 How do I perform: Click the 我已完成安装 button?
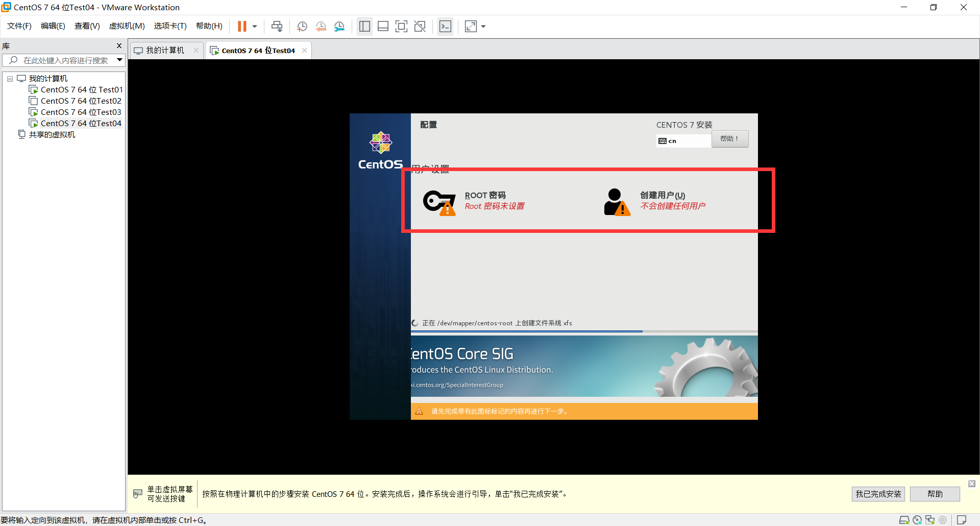[878, 494]
